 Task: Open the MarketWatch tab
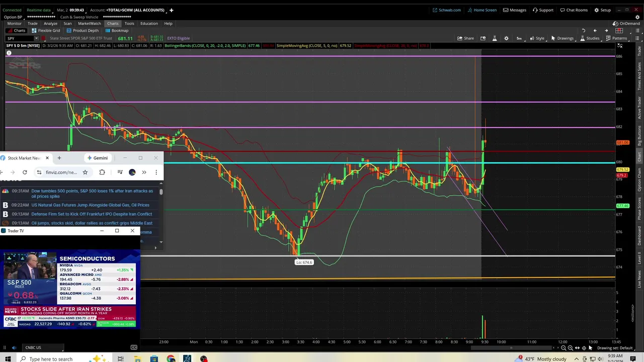tap(89, 24)
